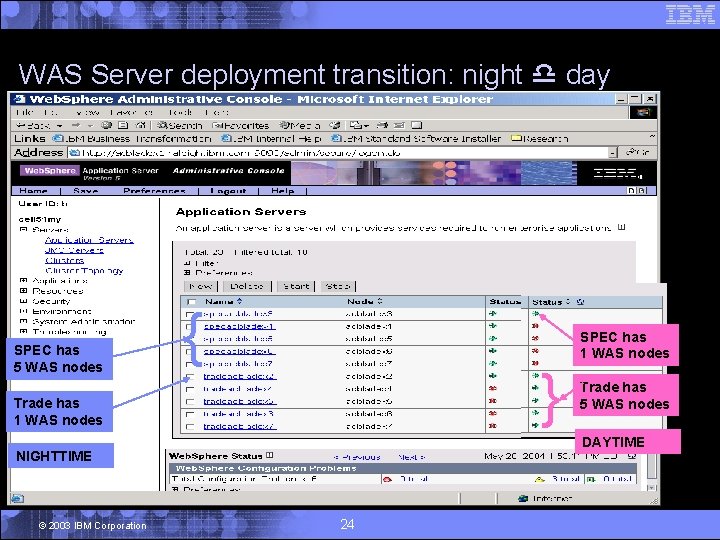Click the Print toolbar icon
720x540 pixels.
coord(382,125)
